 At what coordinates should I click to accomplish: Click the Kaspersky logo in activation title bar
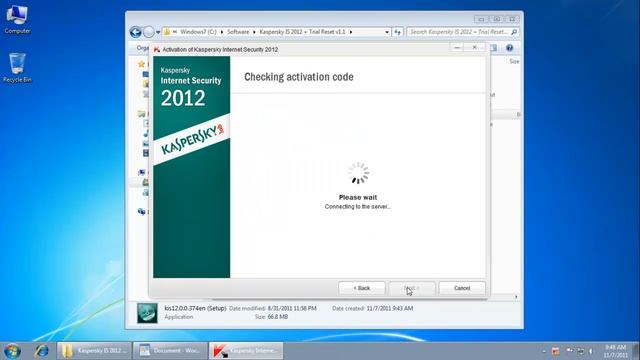(x=157, y=49)
